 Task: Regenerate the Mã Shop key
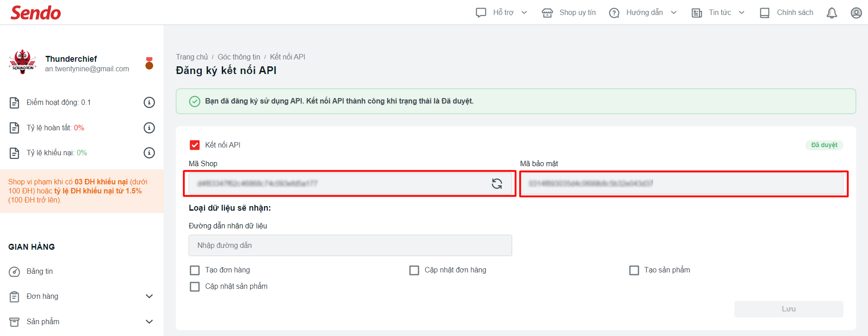click(x=497, y=183)
